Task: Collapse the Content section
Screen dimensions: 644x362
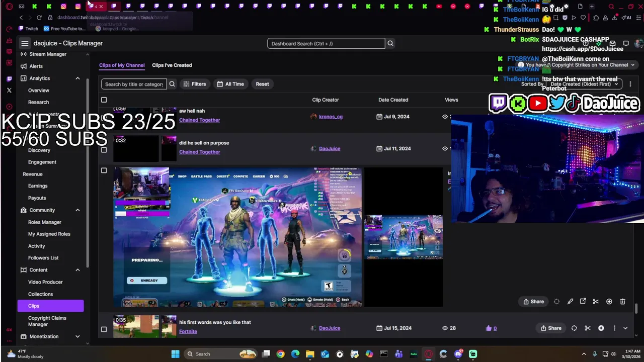Action: (77, 270)
